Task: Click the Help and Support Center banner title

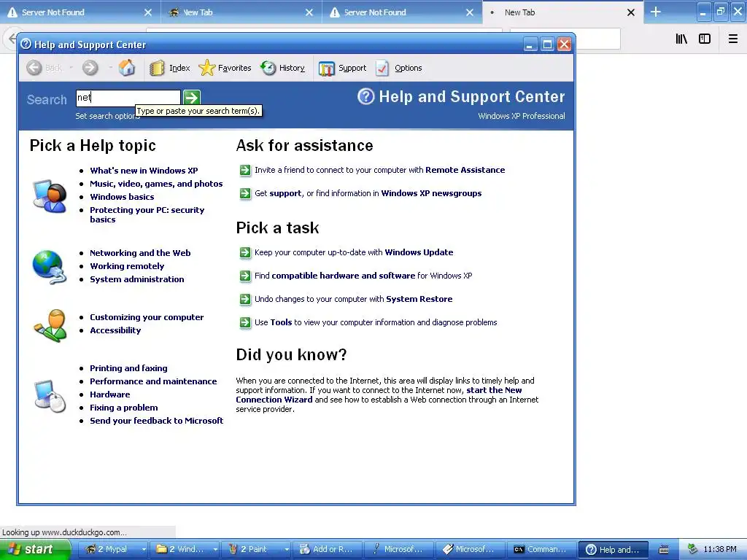Action: [472, 97]
